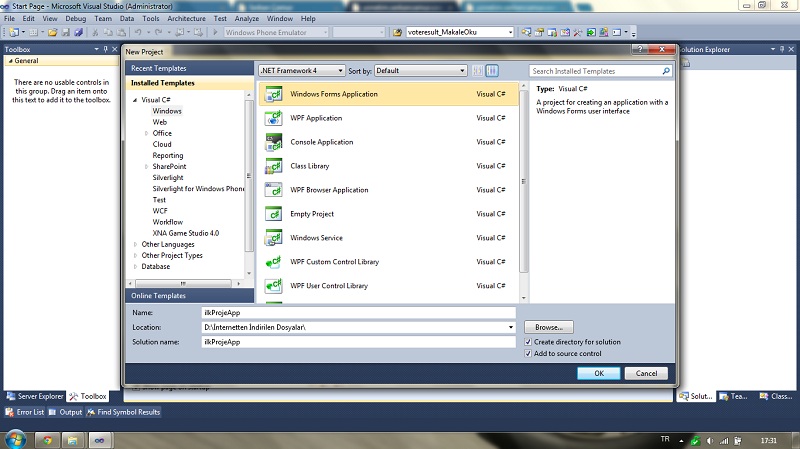Collapse the Visual C# tree node

point(135,100)
